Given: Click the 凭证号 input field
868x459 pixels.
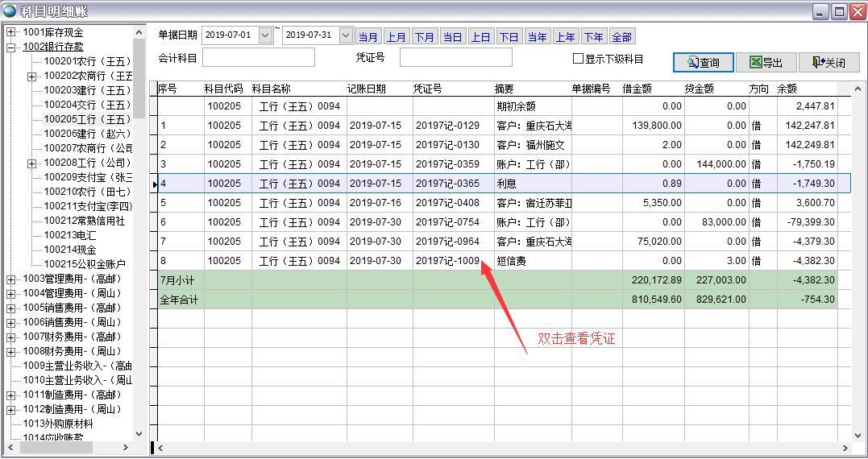Looking at the screenshot, I should pyautogui.click(x=455, y=58).
